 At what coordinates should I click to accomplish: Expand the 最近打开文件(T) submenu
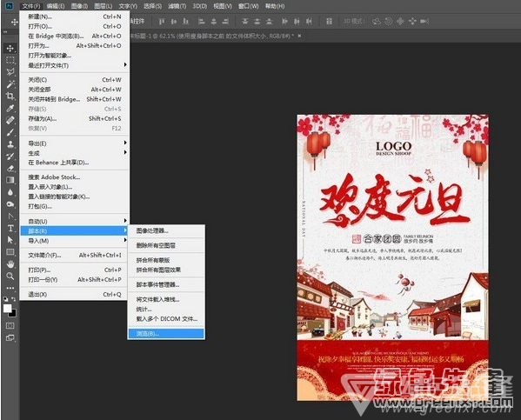tap(75, 65)
